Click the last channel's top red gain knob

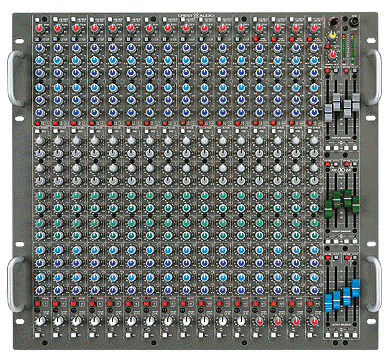[x=313, y=28]
